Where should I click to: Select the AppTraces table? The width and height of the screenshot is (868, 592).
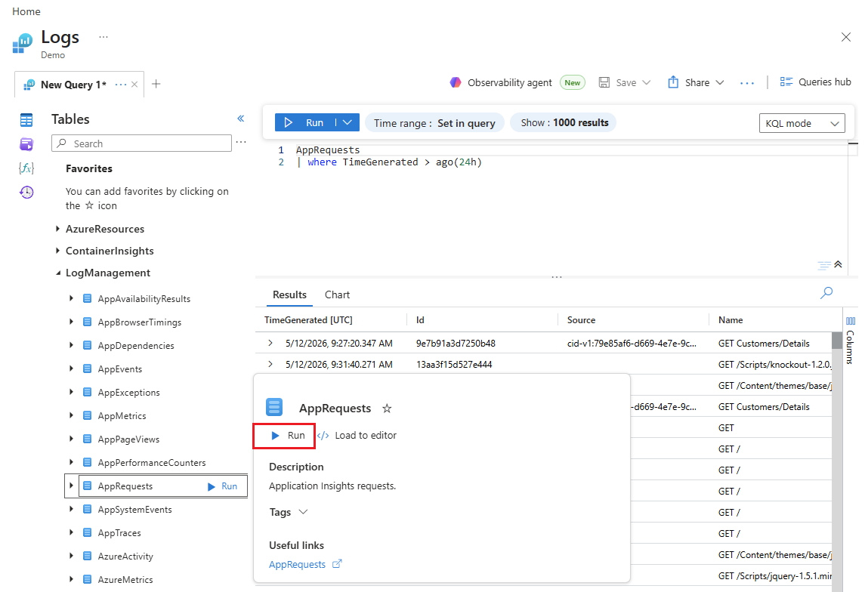(119, 533)
